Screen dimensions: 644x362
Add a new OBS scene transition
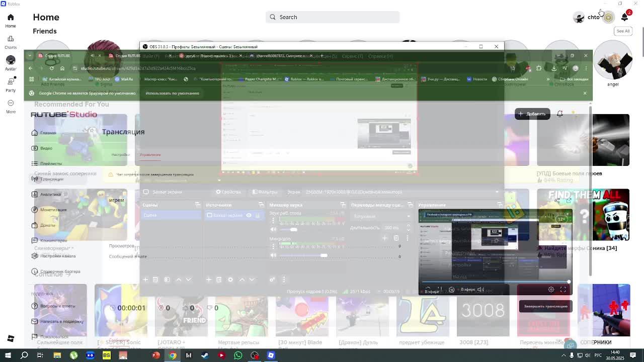click(x=384, y=238)
